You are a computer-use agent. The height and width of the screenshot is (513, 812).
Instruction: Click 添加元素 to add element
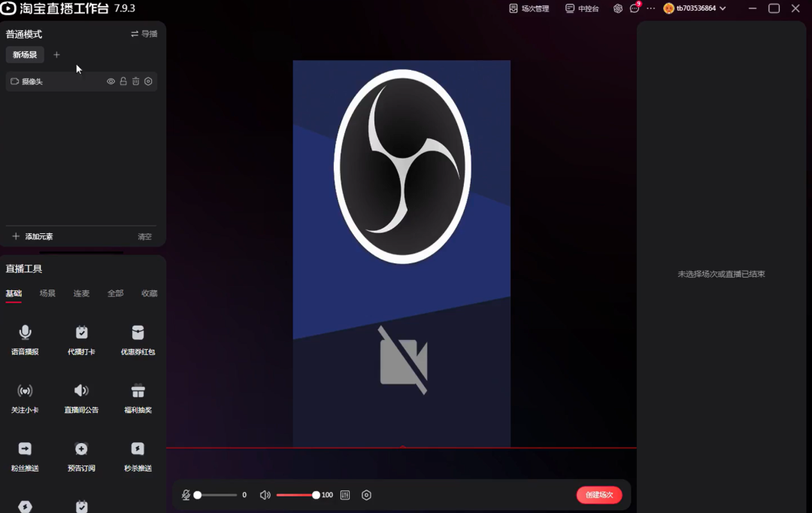[x=32, y=236]
